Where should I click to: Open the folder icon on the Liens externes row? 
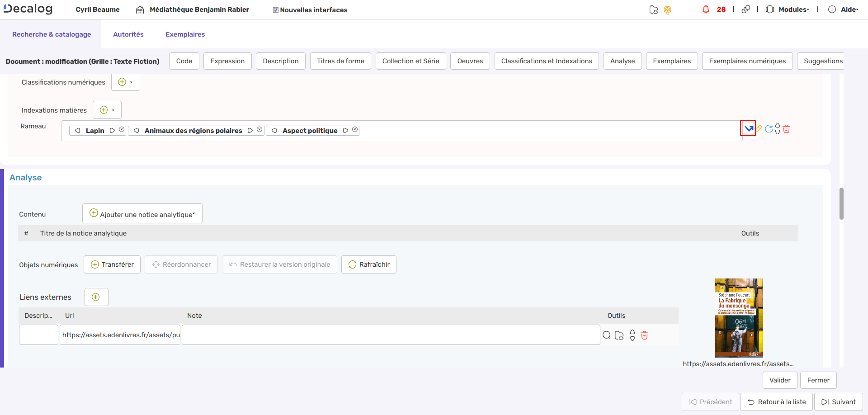click(x=619, y=335)
